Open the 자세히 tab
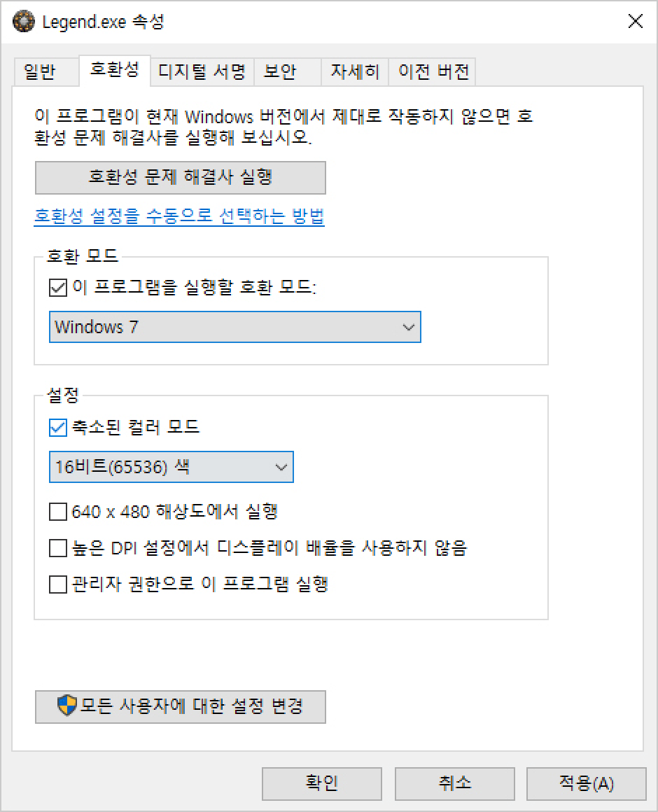658x812 pixels. [x=355, y=71]
